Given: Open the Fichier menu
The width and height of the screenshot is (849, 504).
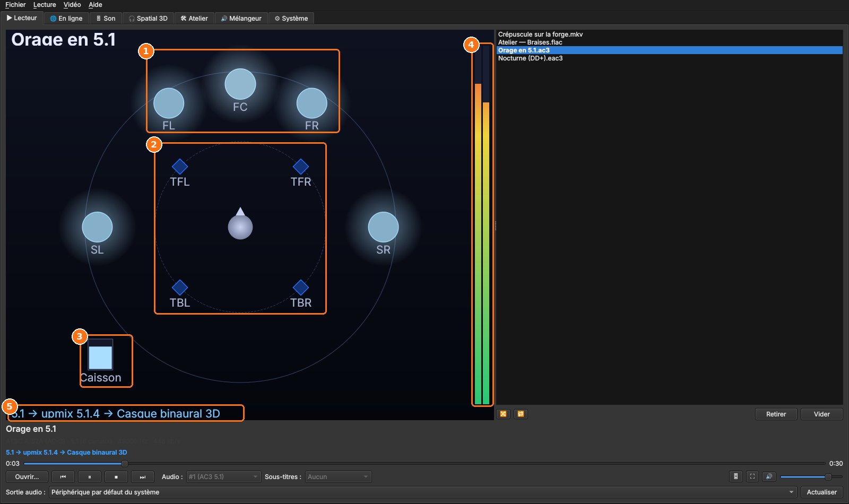Looking at the screenshot, I should click(x=15, y=5).
